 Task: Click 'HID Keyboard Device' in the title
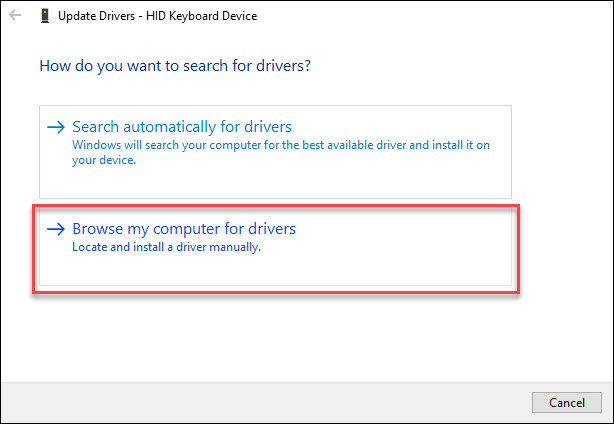(202, 16)
